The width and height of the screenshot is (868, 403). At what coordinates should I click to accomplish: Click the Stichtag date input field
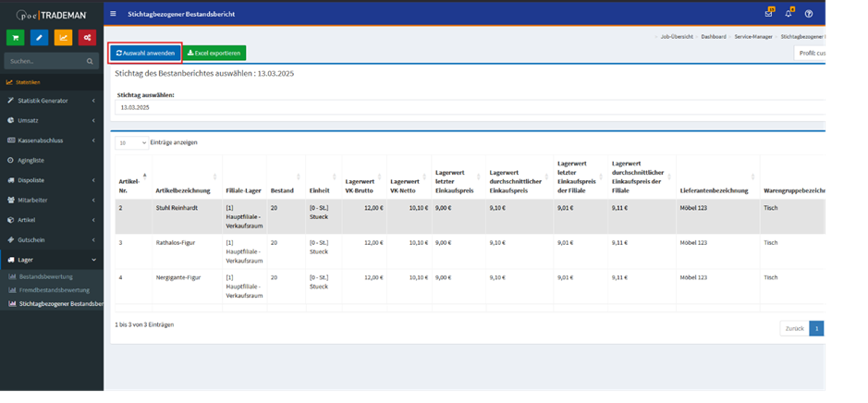point(470,107)
